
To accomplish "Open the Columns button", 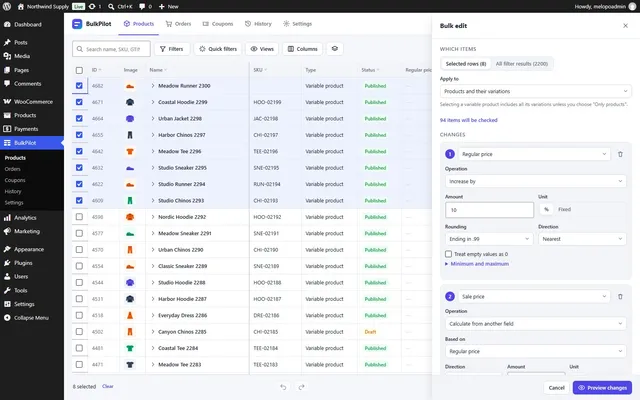I will pyautogui.click(x=302, y=49).
